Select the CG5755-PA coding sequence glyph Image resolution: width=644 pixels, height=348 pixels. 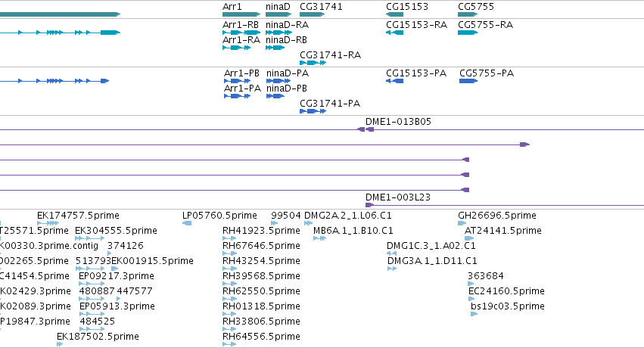[468, 81]
